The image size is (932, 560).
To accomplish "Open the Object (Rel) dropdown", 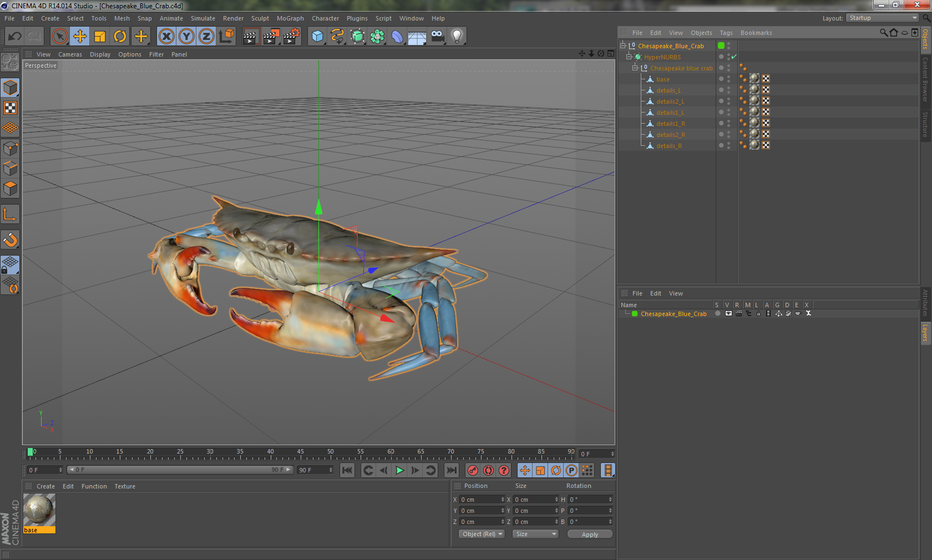I will click(x=482, y=534).
